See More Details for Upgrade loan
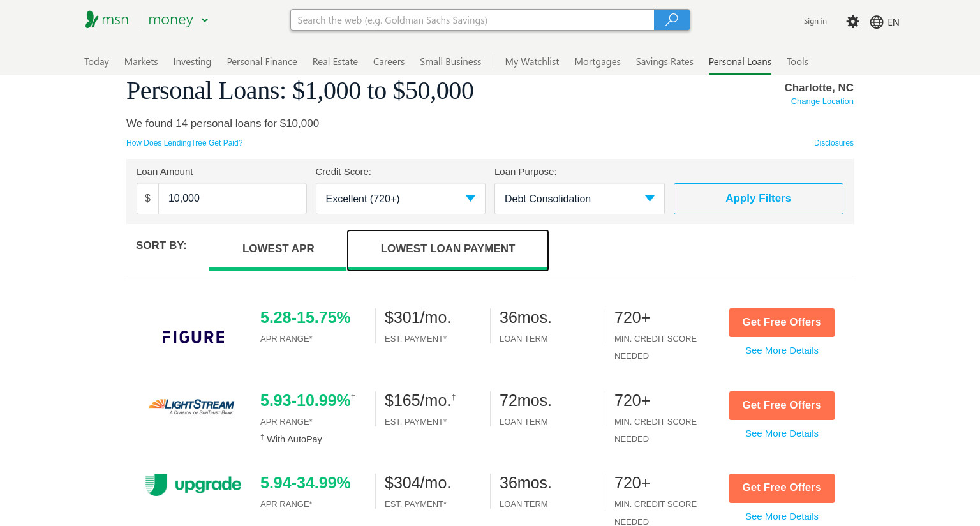 click(782, 516)
